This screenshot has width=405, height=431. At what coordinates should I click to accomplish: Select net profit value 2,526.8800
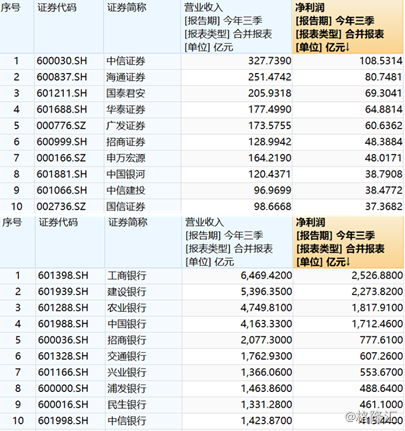pos(377,276)
